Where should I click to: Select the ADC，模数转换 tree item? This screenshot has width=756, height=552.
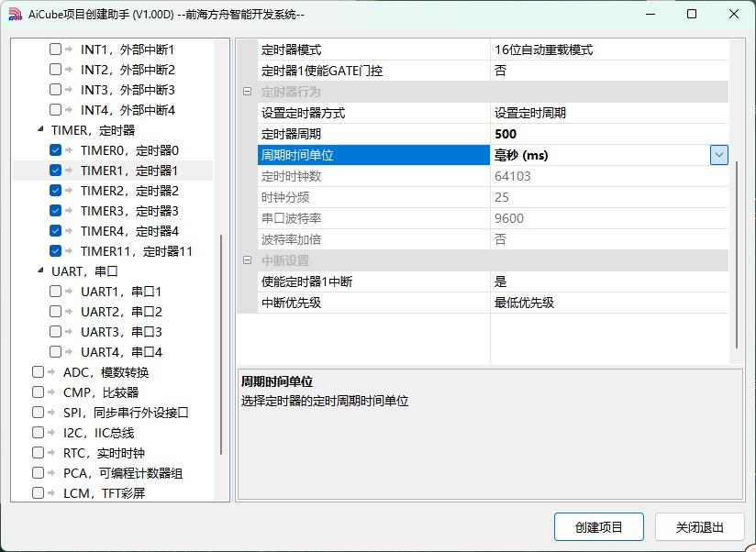coord(106,372)
